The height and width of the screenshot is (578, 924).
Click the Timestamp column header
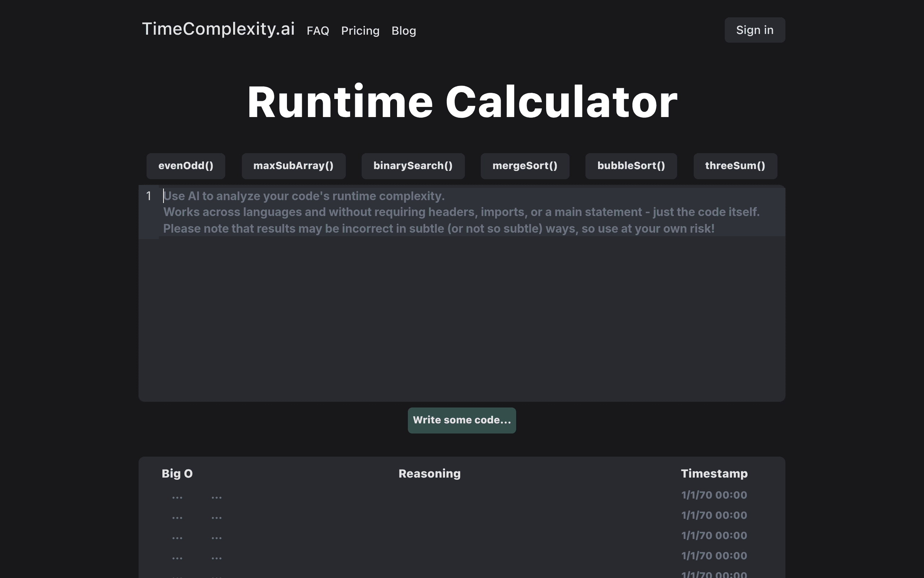(714, 473)
